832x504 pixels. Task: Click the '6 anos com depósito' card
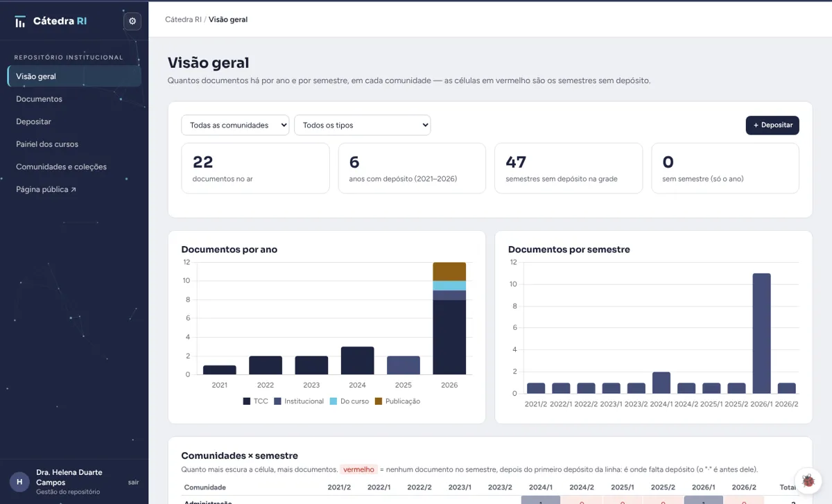click(x=412, y=168)
